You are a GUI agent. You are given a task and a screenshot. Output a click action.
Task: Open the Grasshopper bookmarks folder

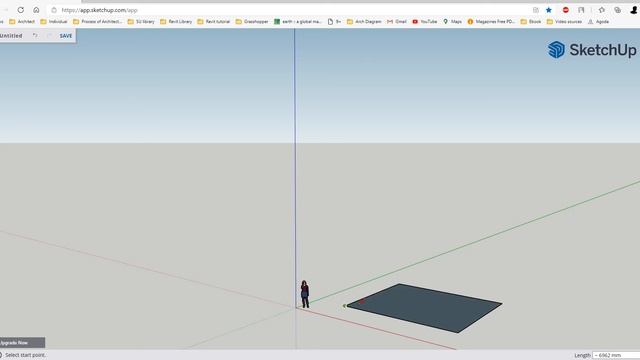[252, 22]
